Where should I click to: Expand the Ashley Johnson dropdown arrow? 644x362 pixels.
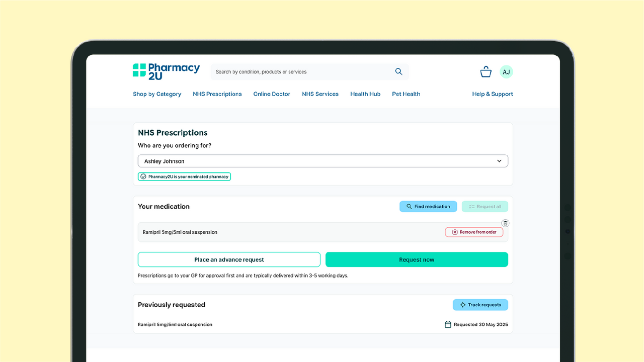click(x=499, y=161)
